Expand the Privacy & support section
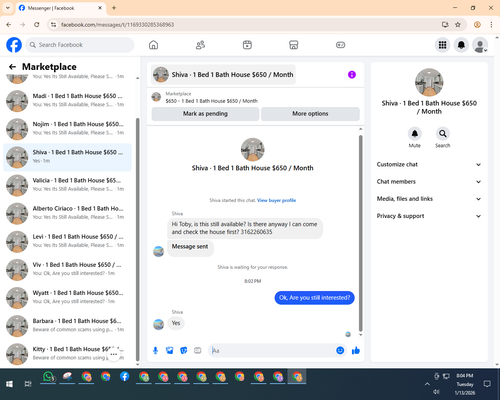This screenshot has height=400, width=500. click(429, 216)
